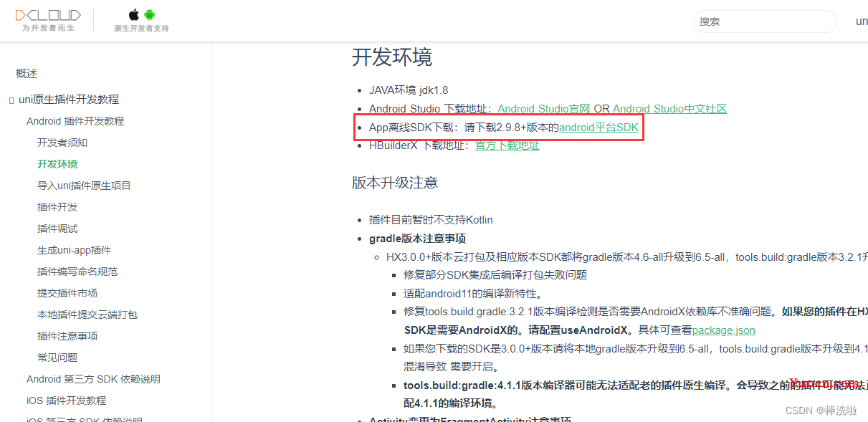Open 生成uni-app插件 sidebar item
Image resolution: width=868 pixels, height=422 pixels.
[74, 250]
